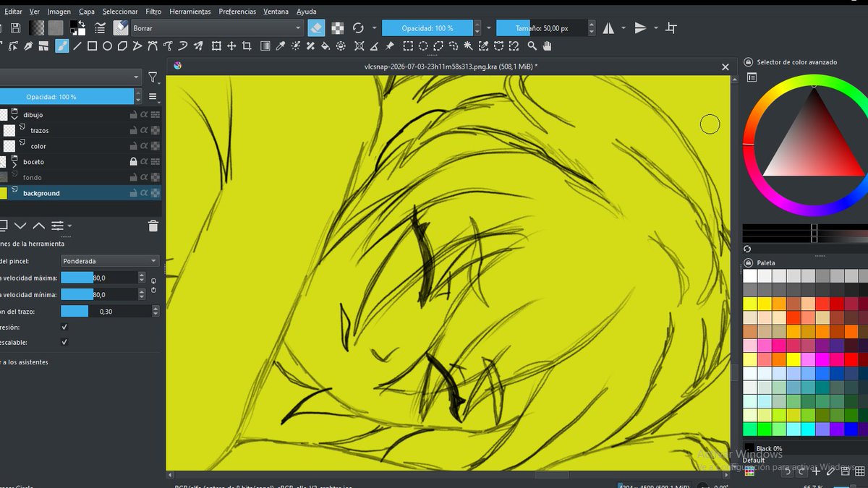Image resolution: width=868 pixels, height=488 pixels.
Task: Select the Color Sampler eyedropper tool
Action: [x=278, y=46]
